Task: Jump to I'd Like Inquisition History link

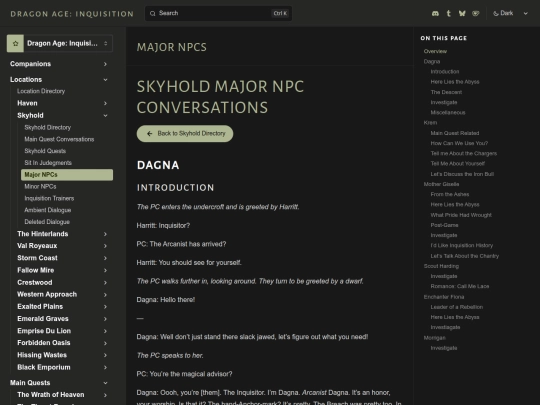Action: tap(461, 246)
